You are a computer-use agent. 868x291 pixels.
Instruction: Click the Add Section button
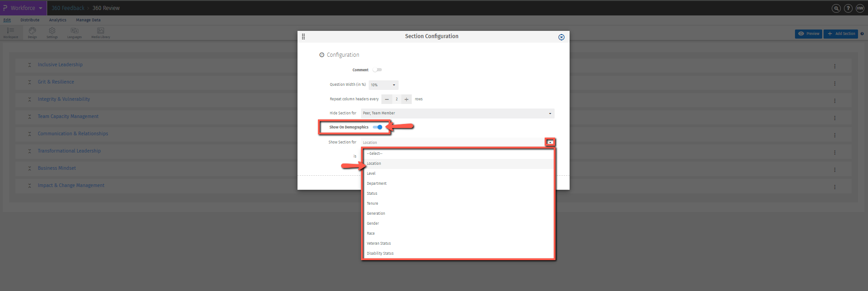click(841, 34)
